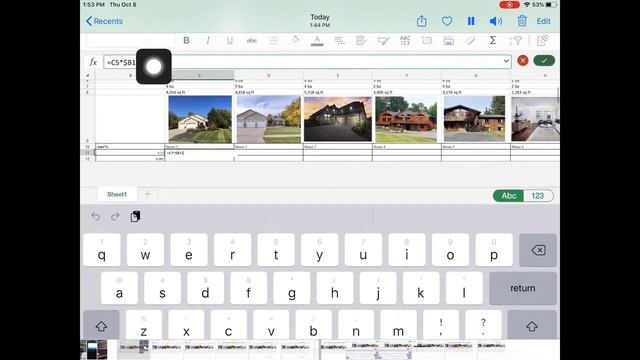The height and width of the screenshot is (360, 640).
Task: Tap the left shift key
Action: pos(101,325)
